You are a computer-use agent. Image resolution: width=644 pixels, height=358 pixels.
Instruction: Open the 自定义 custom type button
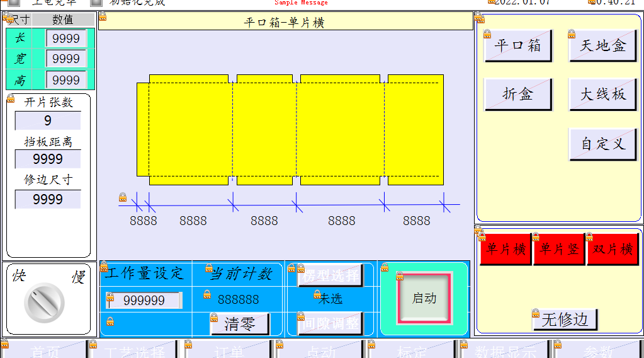602,144
